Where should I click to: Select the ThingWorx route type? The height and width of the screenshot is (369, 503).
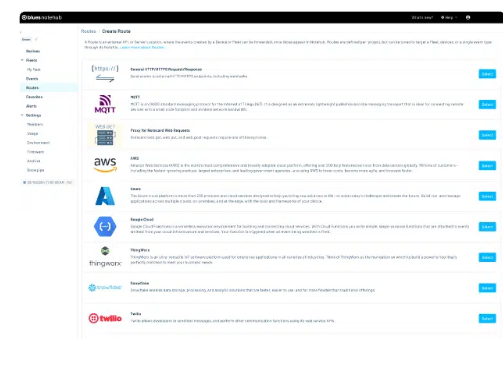(487, 257)
